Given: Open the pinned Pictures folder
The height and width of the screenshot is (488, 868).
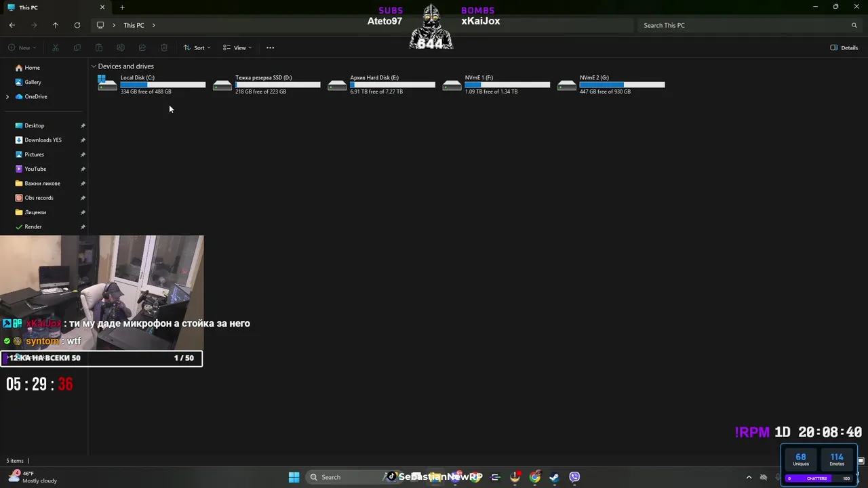Looking at the screenshot, I should click(34, 155).
